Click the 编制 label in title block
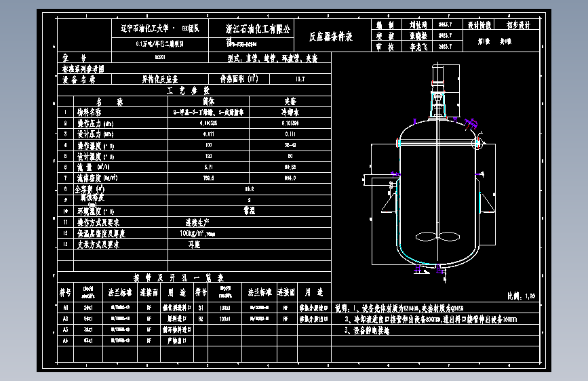The image size is (588, 381). [x=385, y=25]
